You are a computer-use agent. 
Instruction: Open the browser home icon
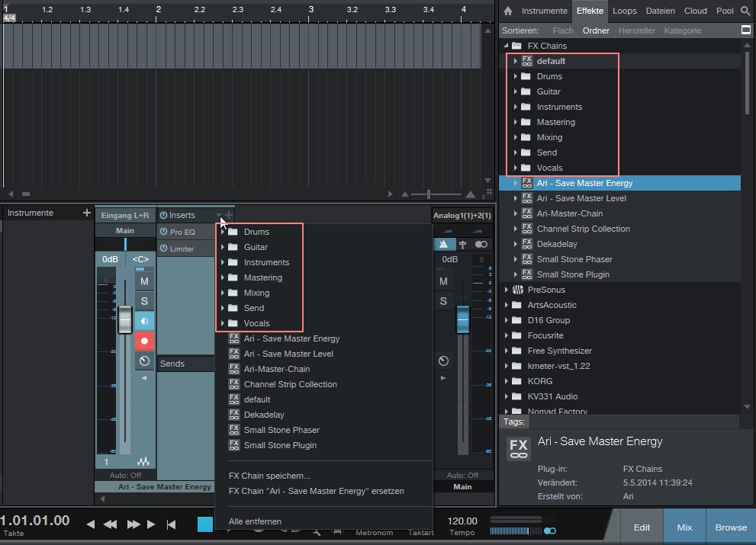point(508,11)
